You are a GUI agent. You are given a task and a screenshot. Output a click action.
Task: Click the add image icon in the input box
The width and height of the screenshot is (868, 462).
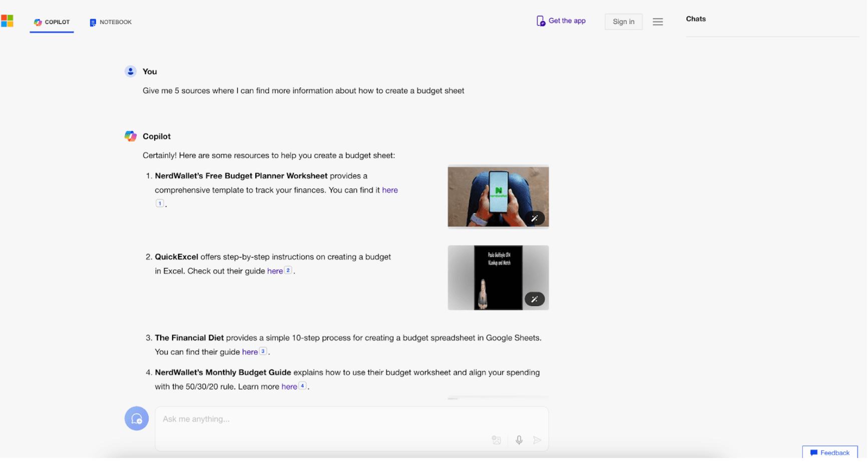(496, 440)
